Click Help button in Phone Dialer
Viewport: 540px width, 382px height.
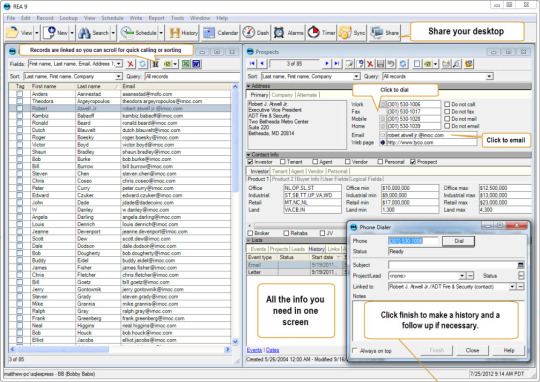509,350
